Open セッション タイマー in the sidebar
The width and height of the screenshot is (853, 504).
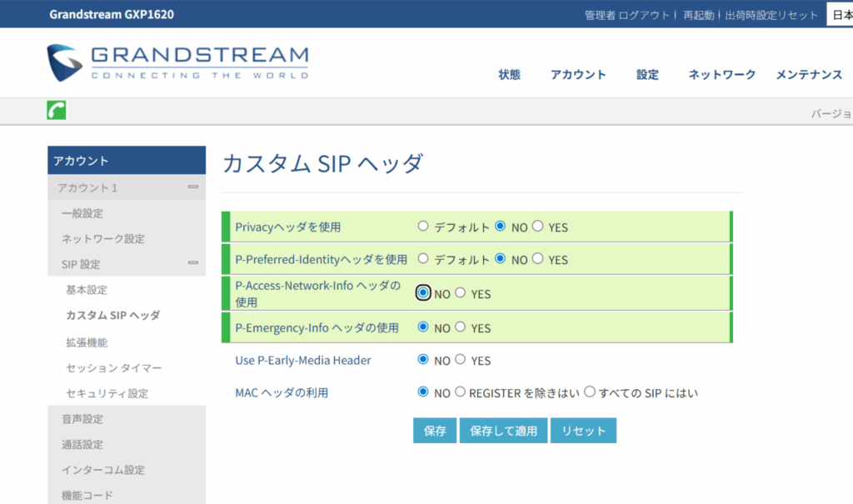[113, 367]
